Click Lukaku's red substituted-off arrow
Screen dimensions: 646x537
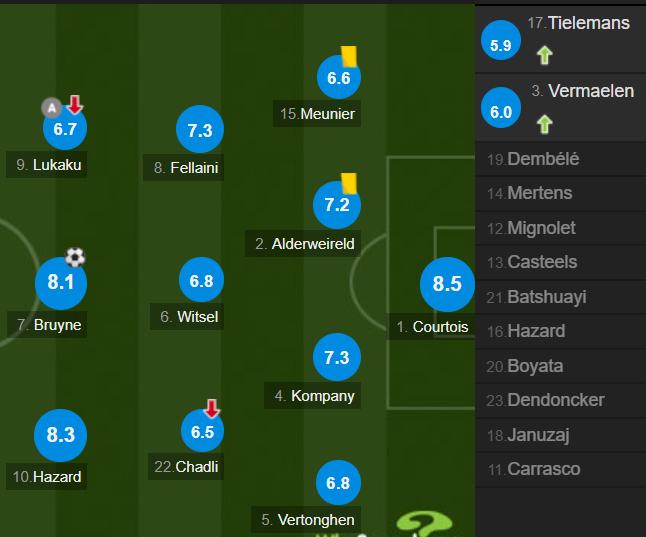click(x=75, y=104)
